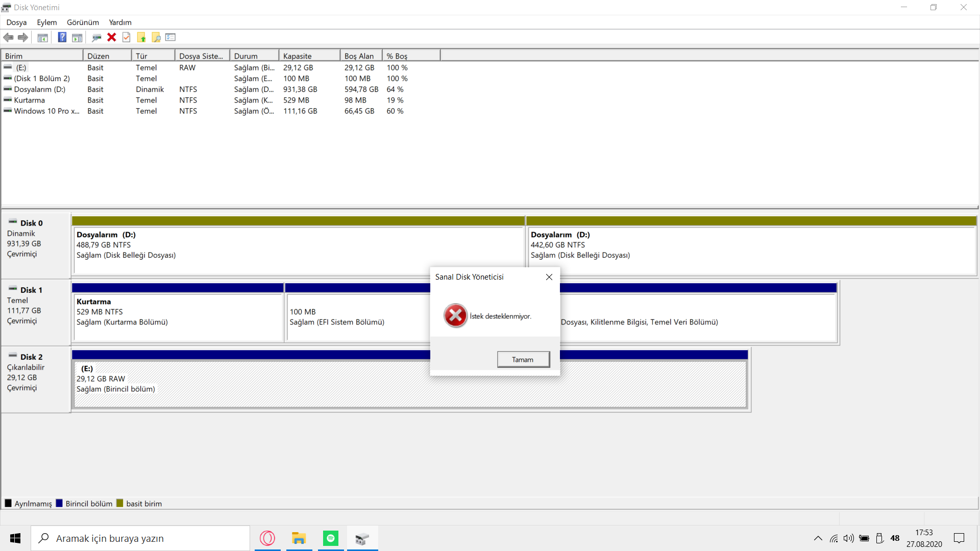Viewport: 980px width, 551px height.
Task: Click the Windows search box on the taskbar
Action: pos(140,538)
